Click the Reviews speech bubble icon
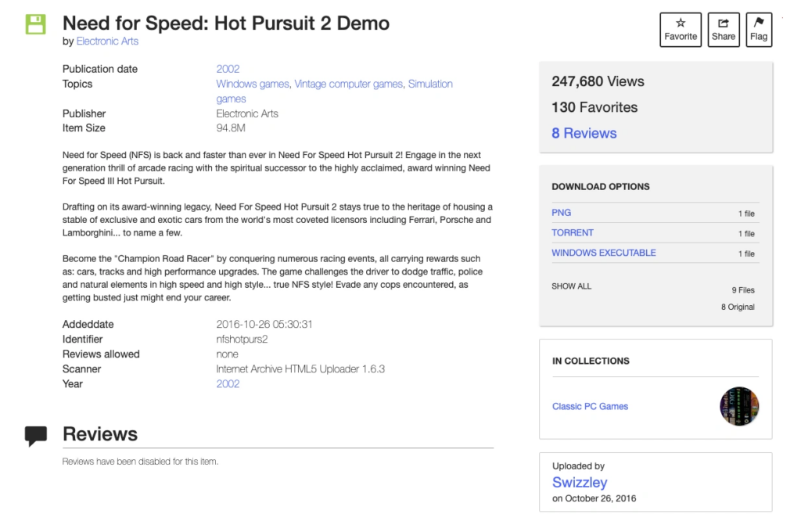 36,436
